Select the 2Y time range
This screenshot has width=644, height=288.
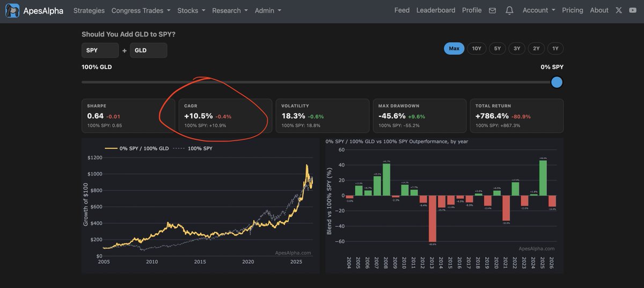(x=536, y=48)
